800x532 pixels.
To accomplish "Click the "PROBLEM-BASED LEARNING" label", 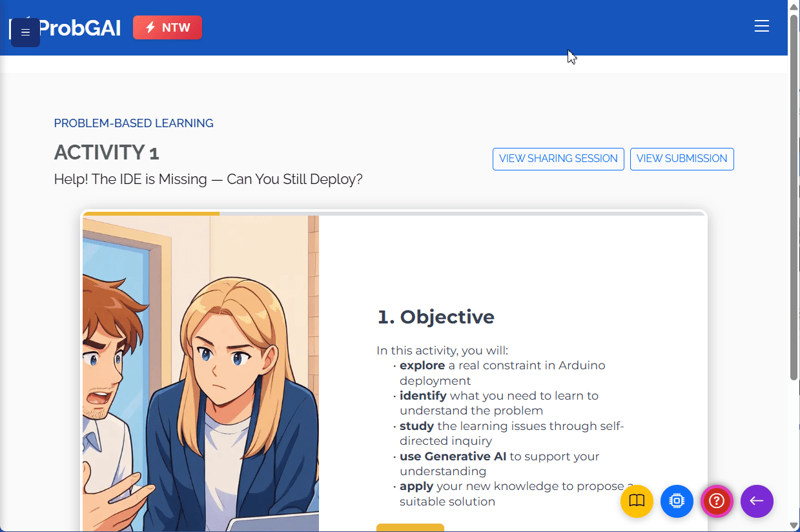I will tap(134, 123).
